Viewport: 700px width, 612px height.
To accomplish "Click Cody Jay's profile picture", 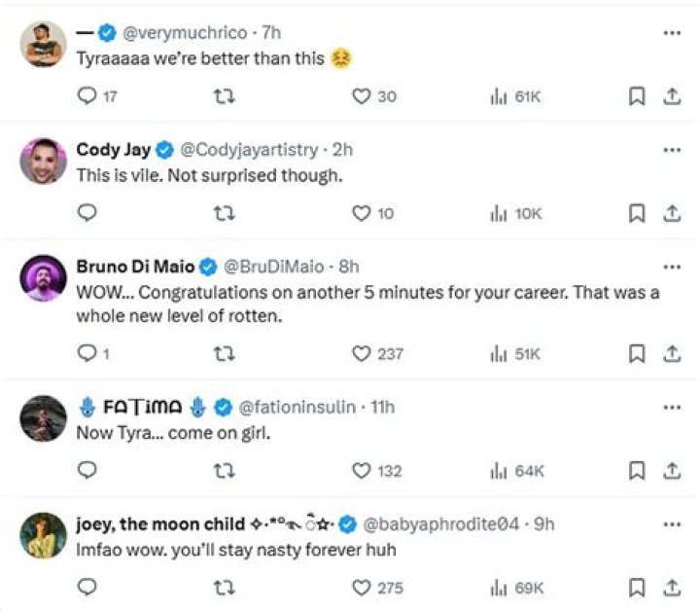I will 43,161.
